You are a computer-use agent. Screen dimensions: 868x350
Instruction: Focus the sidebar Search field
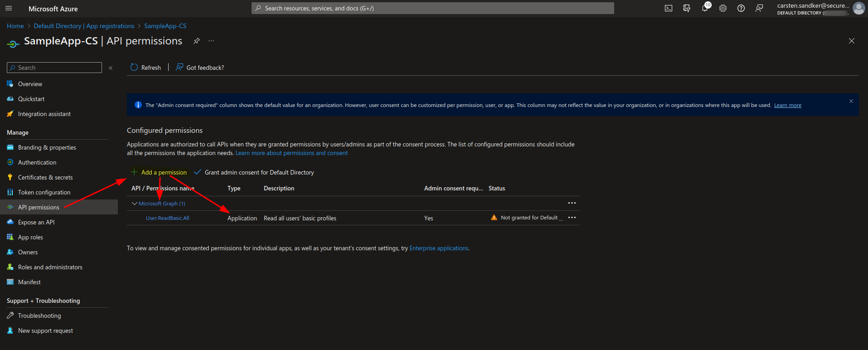[x=54, y=68]
